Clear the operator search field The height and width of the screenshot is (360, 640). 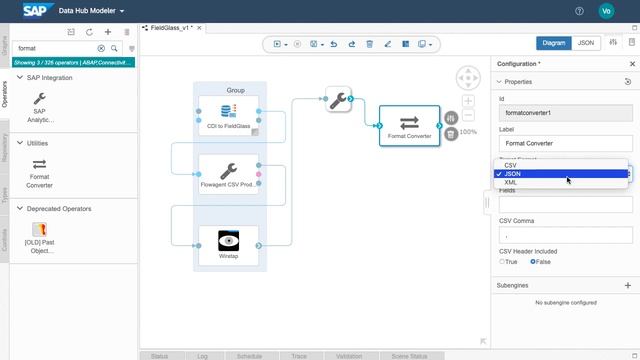tap(101, 48)
